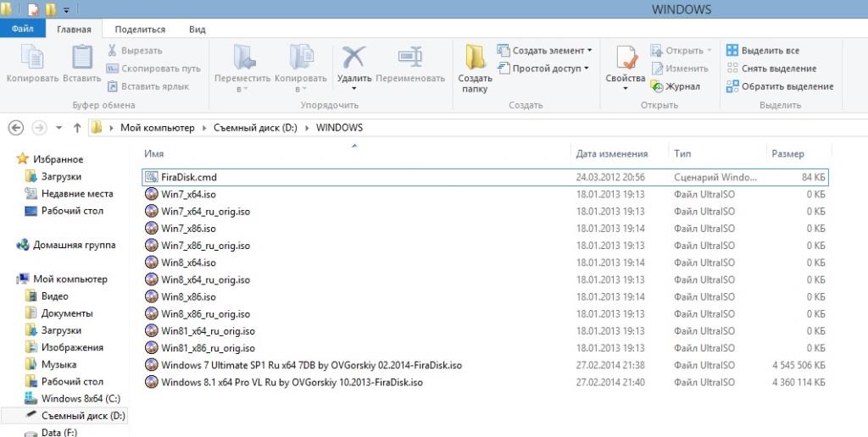This screenshot has height=437, width=868.
Task: Click icon of Win7_x86.iso
Action: (151, 229)
